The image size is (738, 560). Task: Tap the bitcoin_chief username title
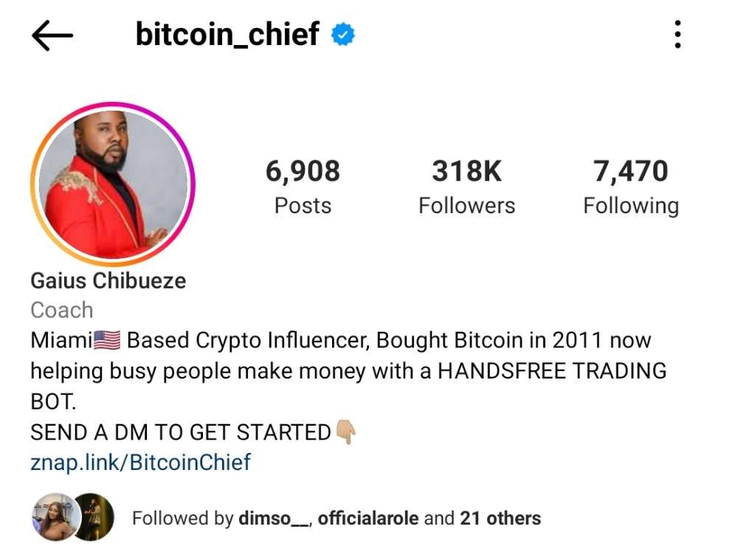[227, 35]
